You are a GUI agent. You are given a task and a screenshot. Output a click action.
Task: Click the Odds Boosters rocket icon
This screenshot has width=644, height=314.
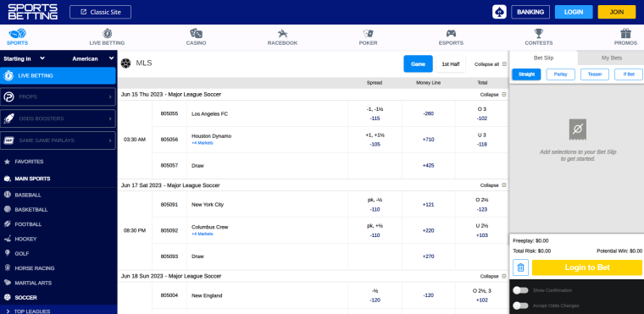click(8, 118)
